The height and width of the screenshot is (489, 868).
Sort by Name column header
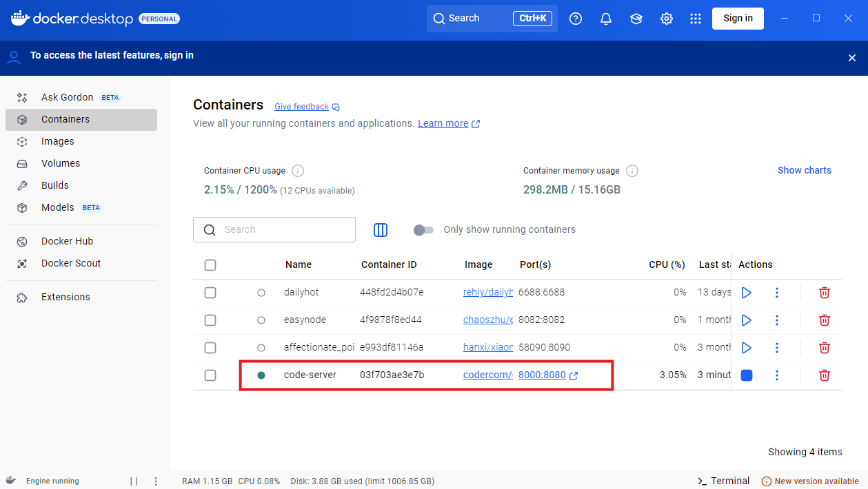point(299,265)
